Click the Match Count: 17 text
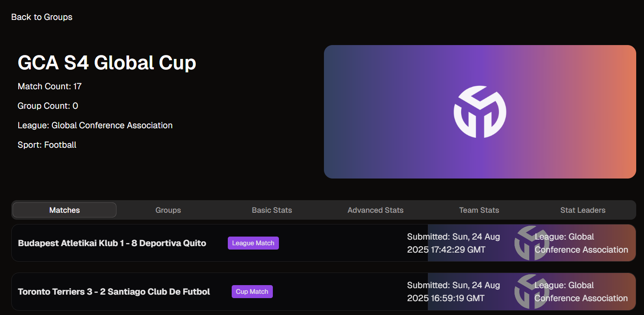 coord(49,86)
